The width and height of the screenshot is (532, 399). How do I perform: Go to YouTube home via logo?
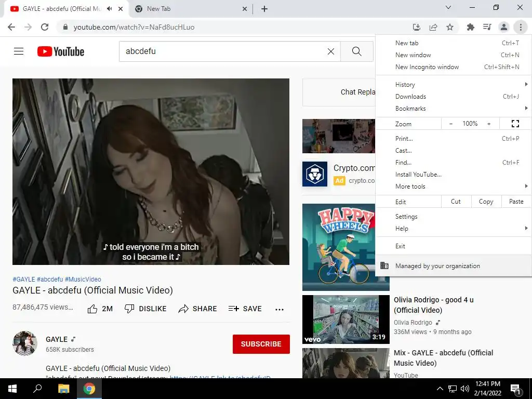pyautogui.click(x=61, y=51)
